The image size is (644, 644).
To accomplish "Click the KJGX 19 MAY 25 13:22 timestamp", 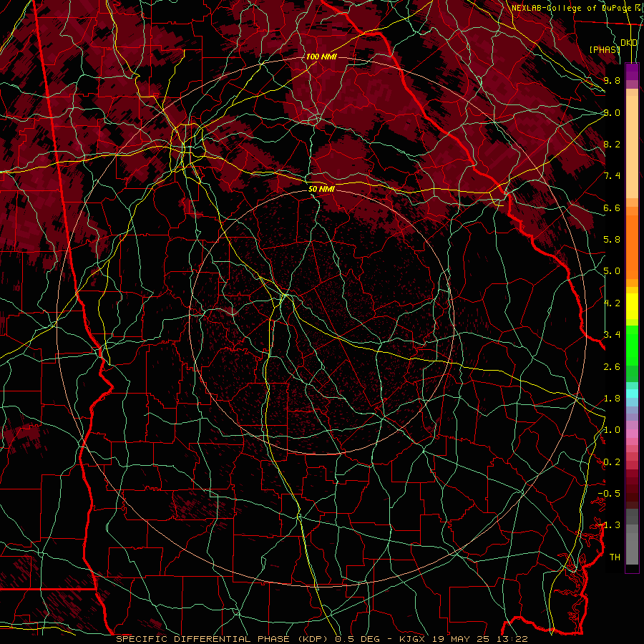I will [464, 639].
